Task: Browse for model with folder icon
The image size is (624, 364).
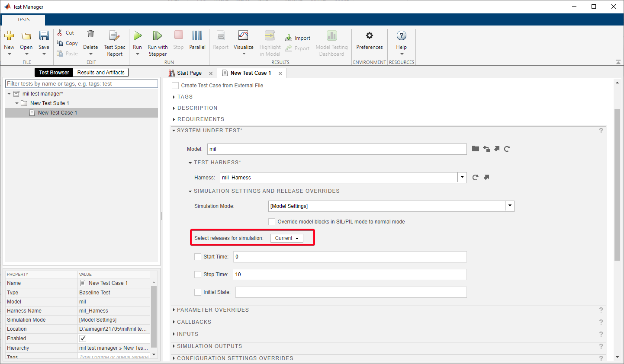Action: (476, 149)
